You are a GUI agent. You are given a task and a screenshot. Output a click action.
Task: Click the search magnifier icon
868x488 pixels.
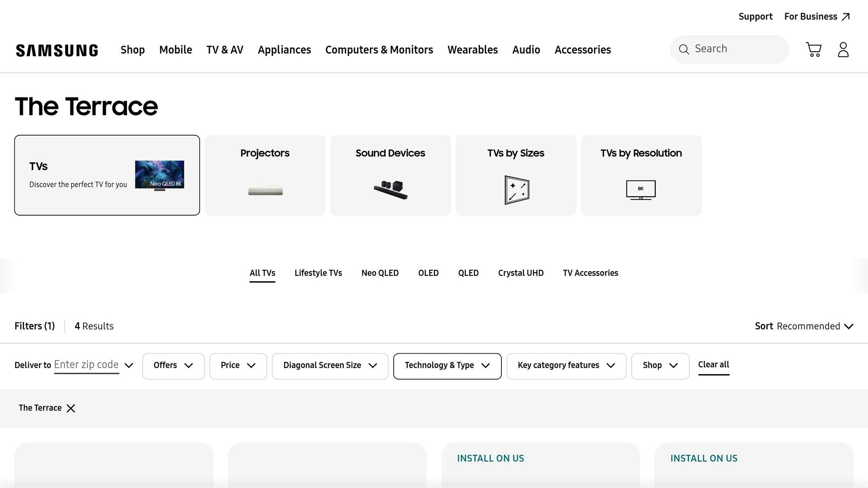(x=684, y=49)
